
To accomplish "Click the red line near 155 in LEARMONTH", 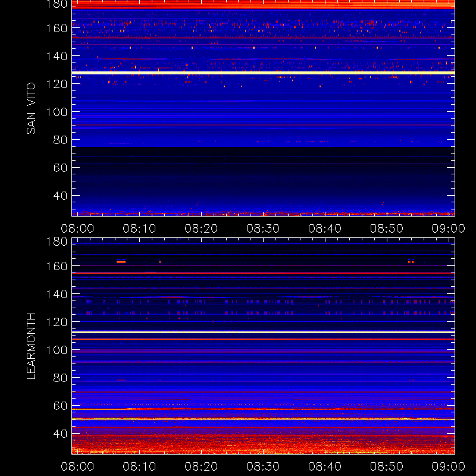I will point(263,273).
